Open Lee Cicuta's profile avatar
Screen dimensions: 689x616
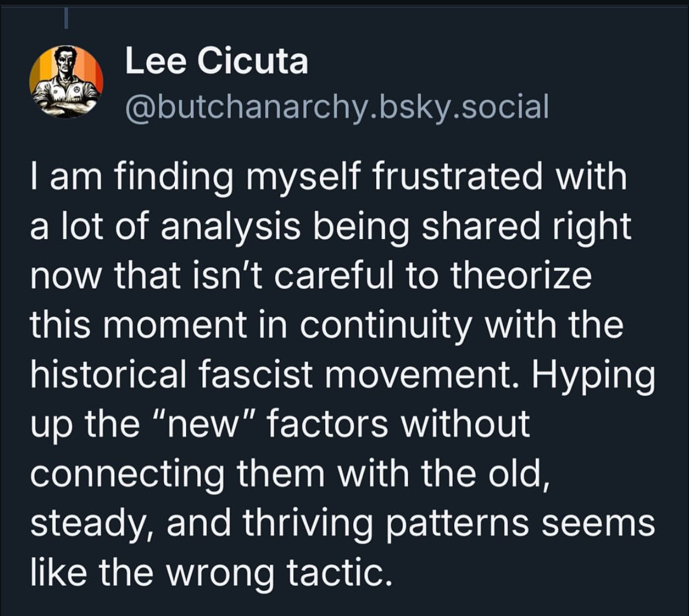click(67, 81)
